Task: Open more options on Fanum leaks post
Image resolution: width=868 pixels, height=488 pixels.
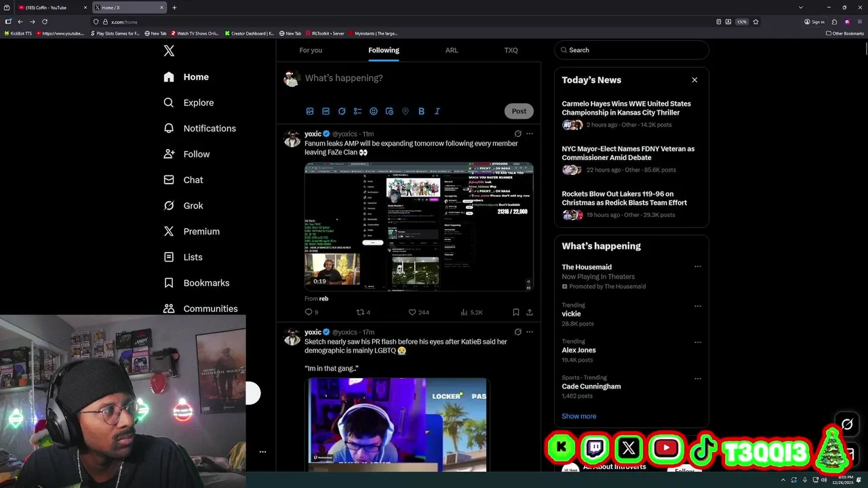Action: pyautogui.click(x=530, y=134)
